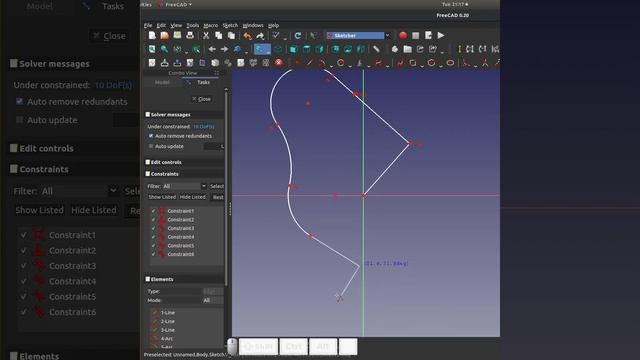Click the Execute macro play icon
This screenshot has width=640, height=360.
pos(441,36)
